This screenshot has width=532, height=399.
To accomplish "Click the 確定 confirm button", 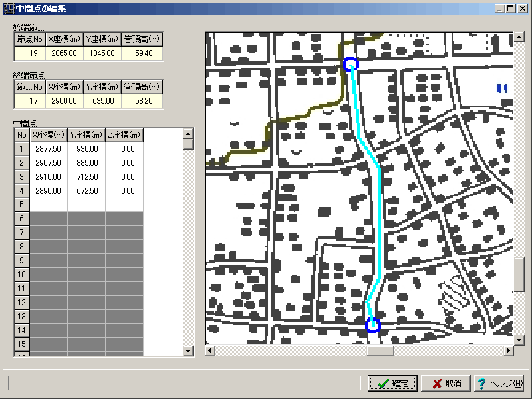I will click(392, 384).
